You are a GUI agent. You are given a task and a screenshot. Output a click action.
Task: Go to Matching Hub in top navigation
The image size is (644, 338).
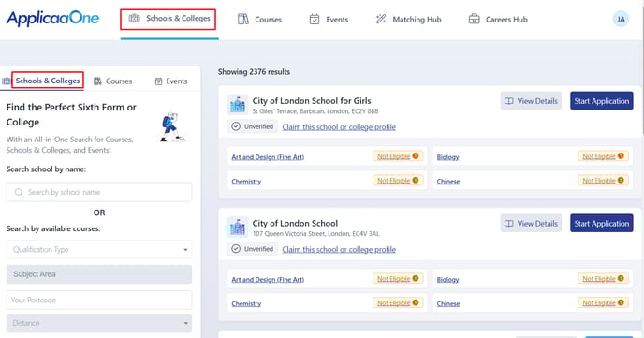pyautogui.click(x=409, y=20)
